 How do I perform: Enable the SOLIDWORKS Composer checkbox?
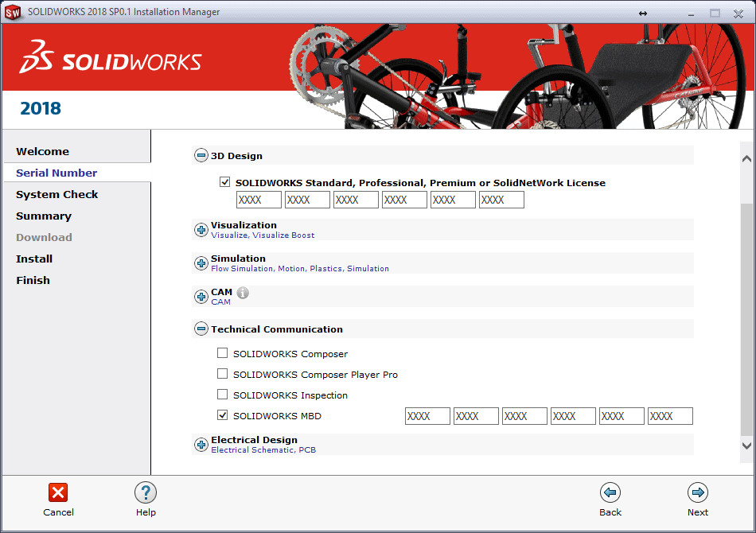[223, 353]
